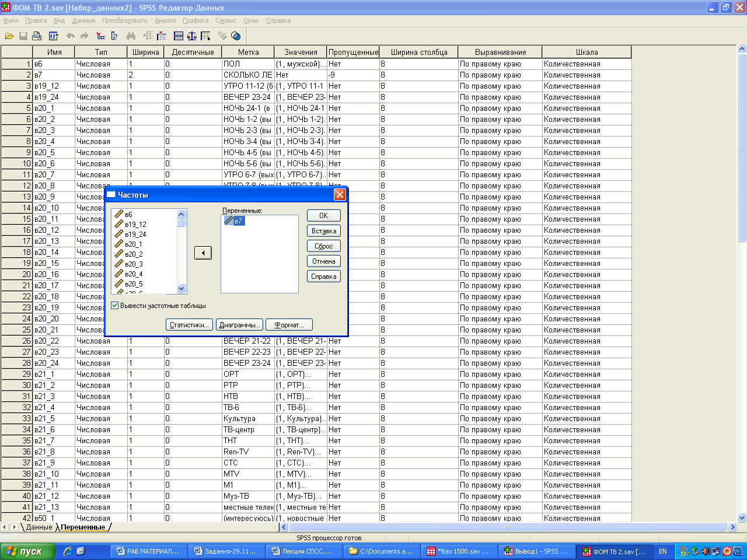
Task: Click the dialog variable list scroll-up arrow
Action: (181, 214)
